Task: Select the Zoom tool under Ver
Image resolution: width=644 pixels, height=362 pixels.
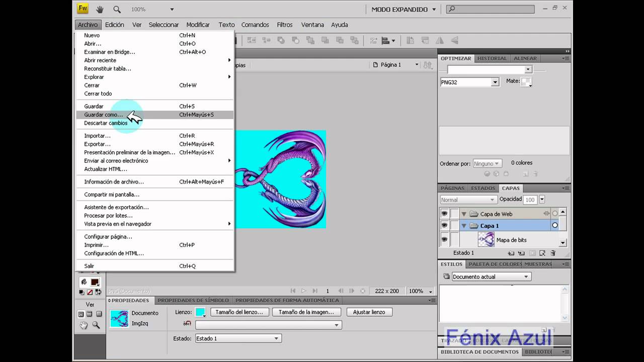Action: [96, 325]
